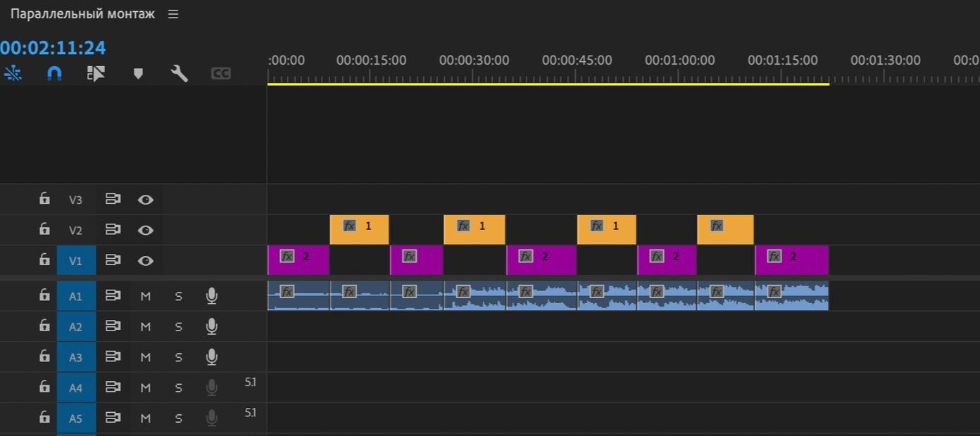
Task: Enable voice-over record on A1
Action: pyautogui.click(x=211, y=296)
